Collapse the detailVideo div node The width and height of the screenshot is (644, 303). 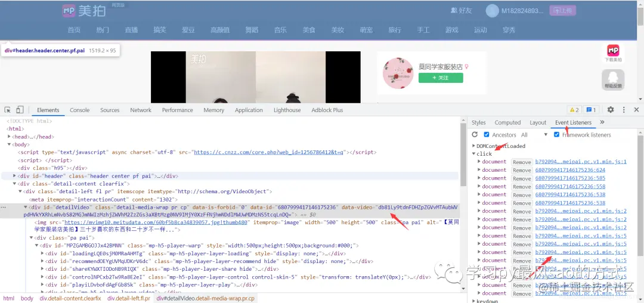point(26,208)
